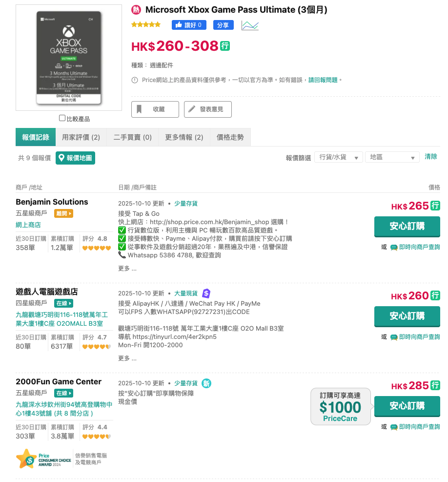This screenshot has width=448, height=482.
Task: Click the chat icon under Benjamin Solutions' price
Action: [394, 248]
